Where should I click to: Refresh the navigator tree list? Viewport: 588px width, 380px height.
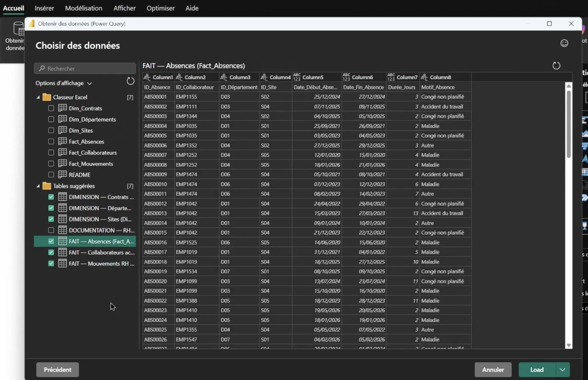tap(130, 81)
